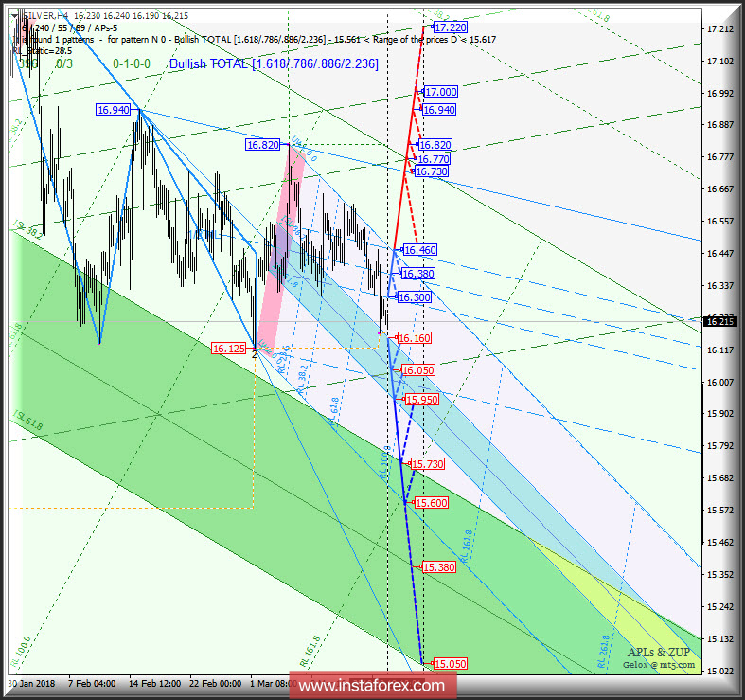
Task: Click the 16.447 value on price axis
Action: 719,254
